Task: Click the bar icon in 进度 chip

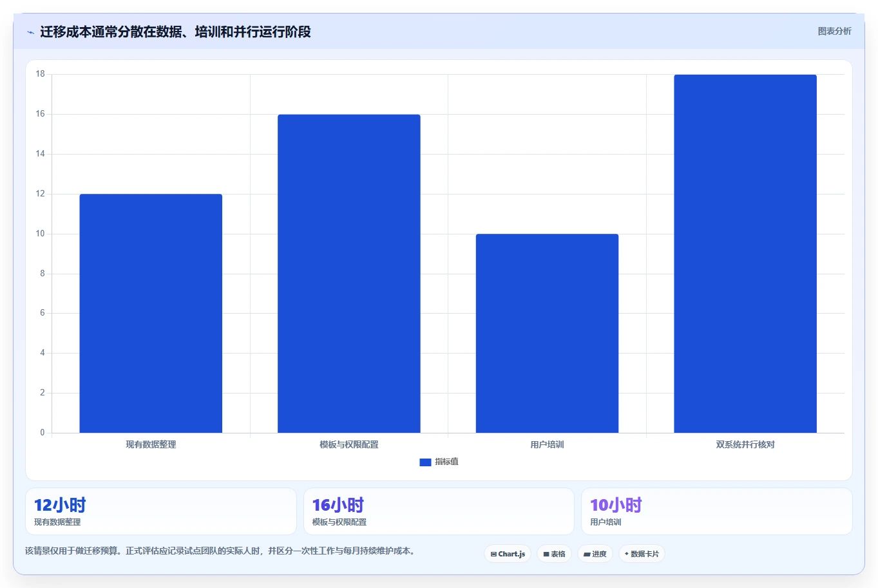Action: 587,554
